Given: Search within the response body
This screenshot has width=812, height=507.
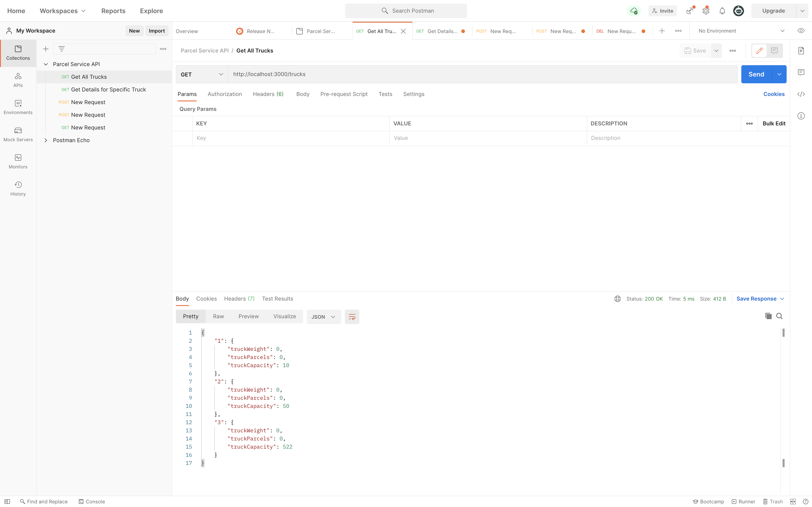Looking at the screenshot, I should 779,316.
